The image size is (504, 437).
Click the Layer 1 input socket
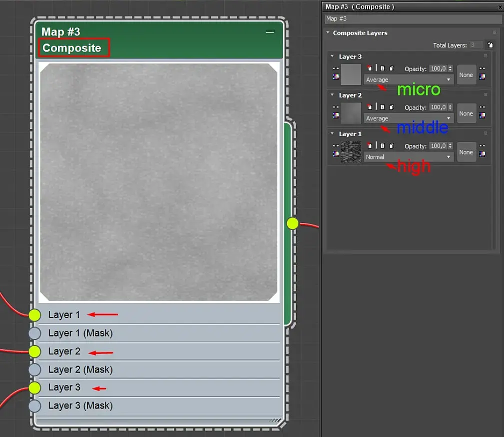[34, 315]
